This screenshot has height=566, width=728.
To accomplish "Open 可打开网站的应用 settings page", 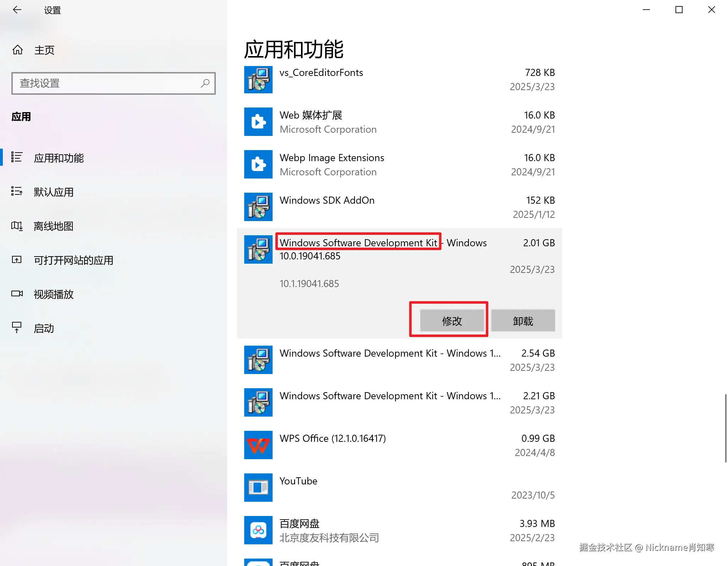I will click(x=73, y=260).
